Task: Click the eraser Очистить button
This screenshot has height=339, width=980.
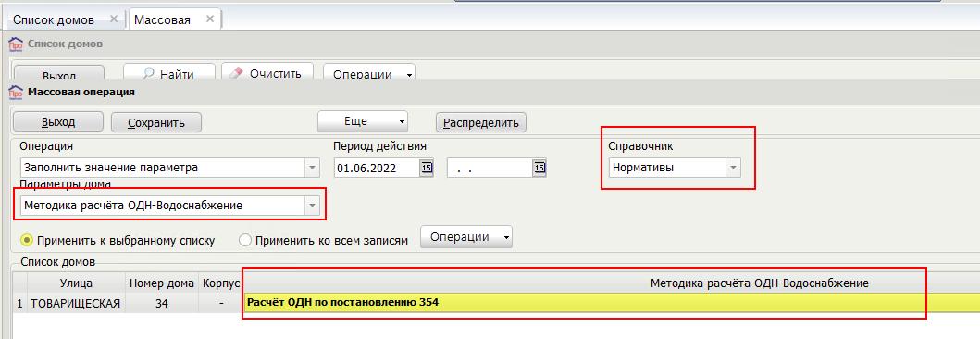Action: [x=267, y=73]
